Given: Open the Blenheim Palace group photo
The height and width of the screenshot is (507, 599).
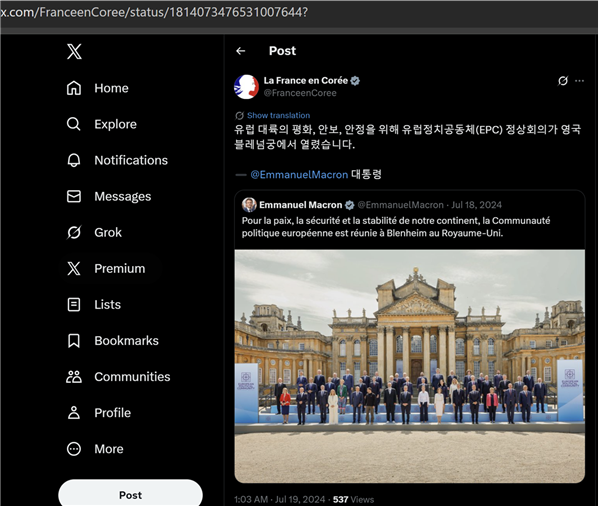Looking at the screenshot, I should point(410,366).
